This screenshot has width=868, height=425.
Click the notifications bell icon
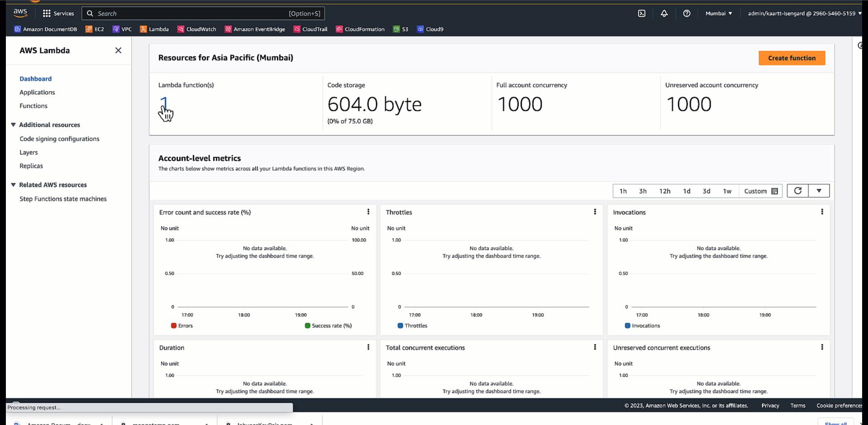coord(664,14)
